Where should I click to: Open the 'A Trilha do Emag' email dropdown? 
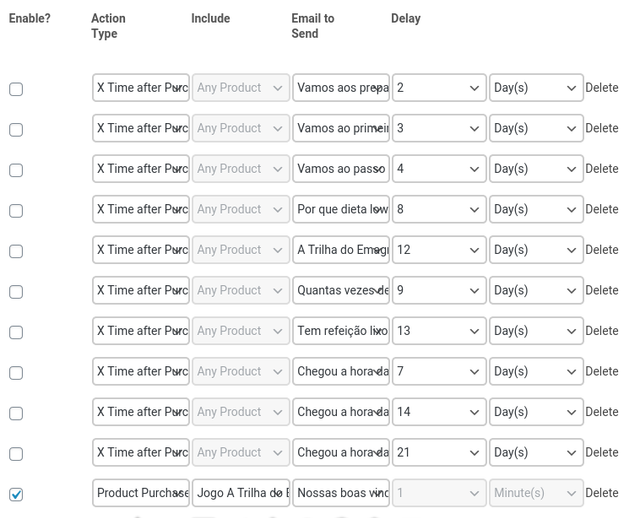point(341,249)
